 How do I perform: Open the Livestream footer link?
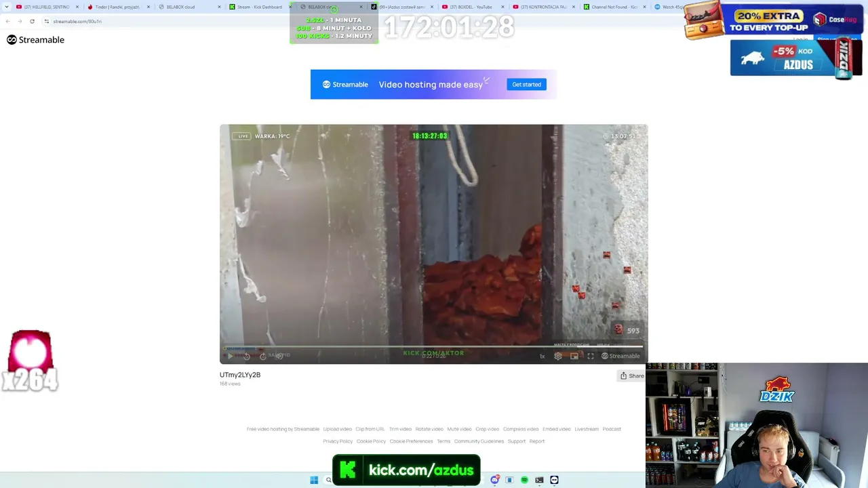tap(587, 429)
